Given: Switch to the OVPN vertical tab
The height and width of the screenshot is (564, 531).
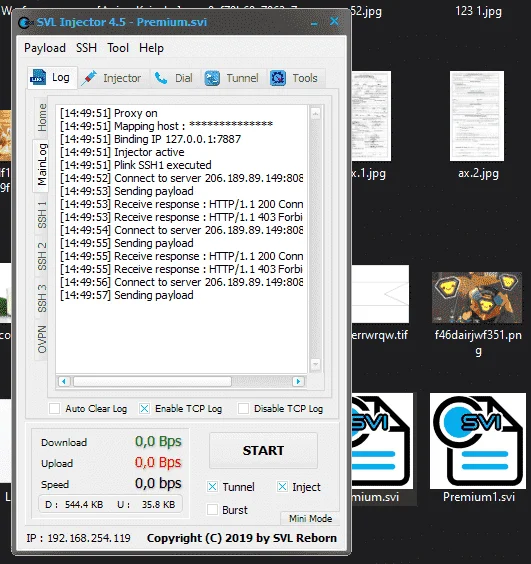Looking at the screenshot, I should (42, 339).
